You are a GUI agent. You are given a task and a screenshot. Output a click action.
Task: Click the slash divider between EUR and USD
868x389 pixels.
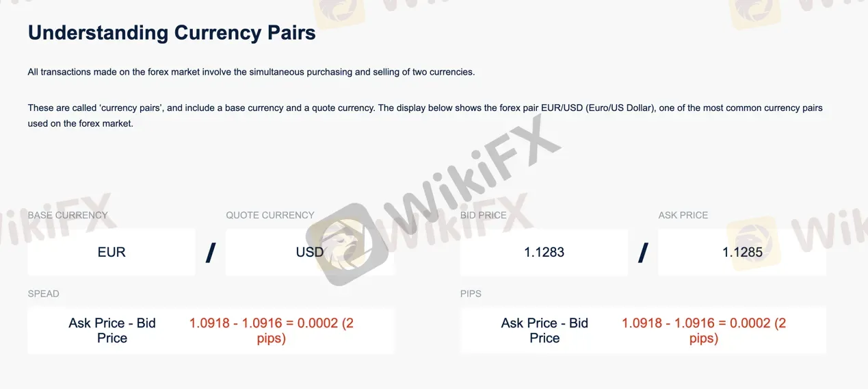coord(211,253)
